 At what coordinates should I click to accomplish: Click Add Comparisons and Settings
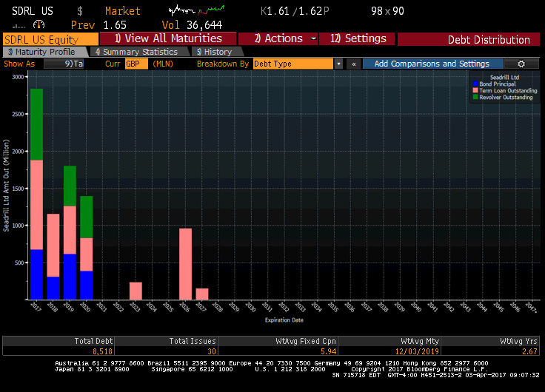click(432, 64)
